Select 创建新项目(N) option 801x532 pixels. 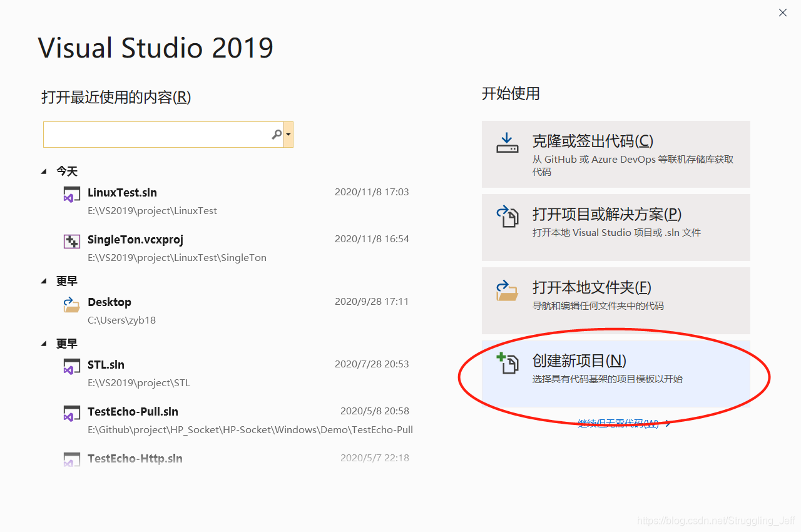(x=616, y=374)
